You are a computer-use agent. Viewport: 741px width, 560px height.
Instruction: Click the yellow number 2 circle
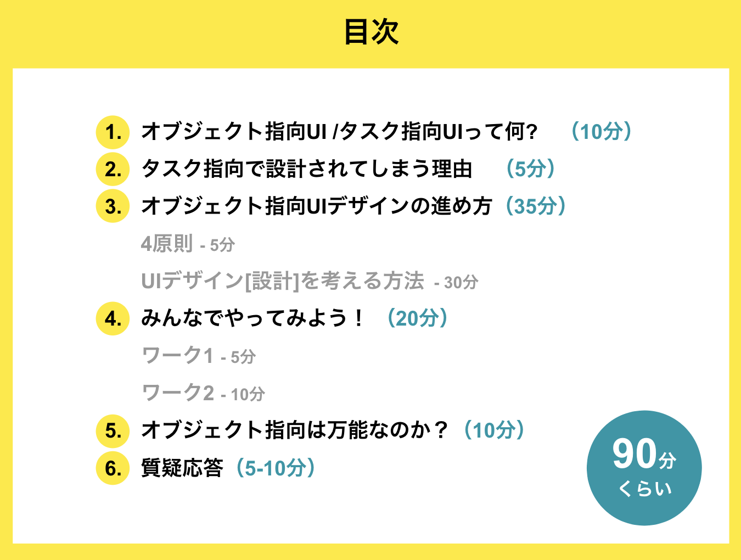point(113,169)
